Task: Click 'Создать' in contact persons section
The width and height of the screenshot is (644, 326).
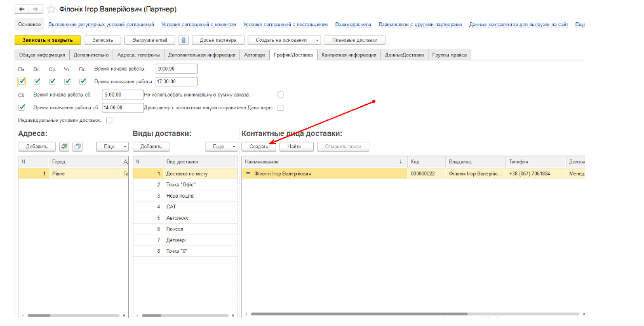Action: 258,147
